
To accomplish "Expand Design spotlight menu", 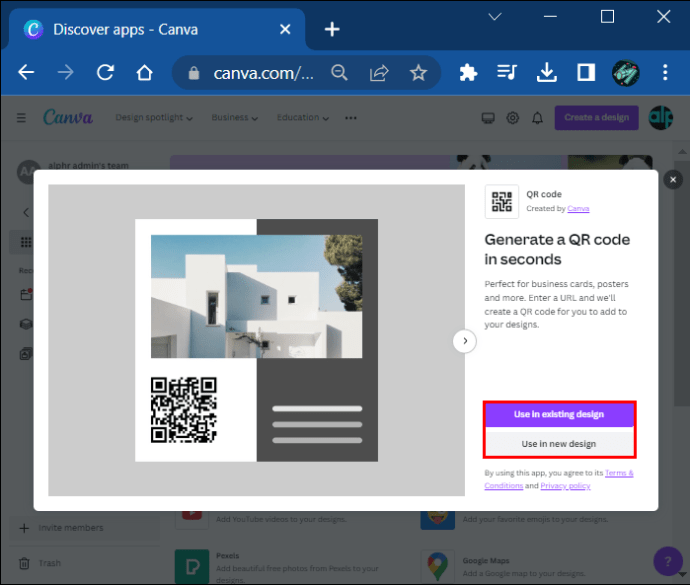I will 154,118.
